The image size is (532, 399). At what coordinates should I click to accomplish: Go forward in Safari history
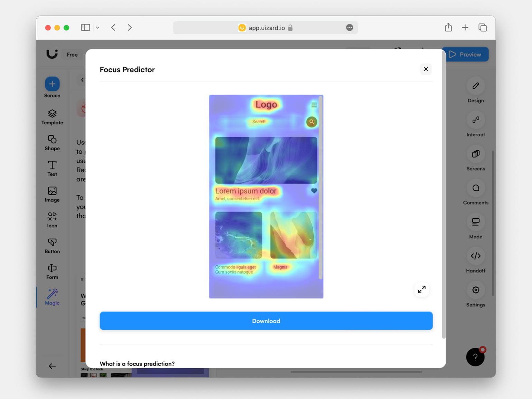point(130,28)
